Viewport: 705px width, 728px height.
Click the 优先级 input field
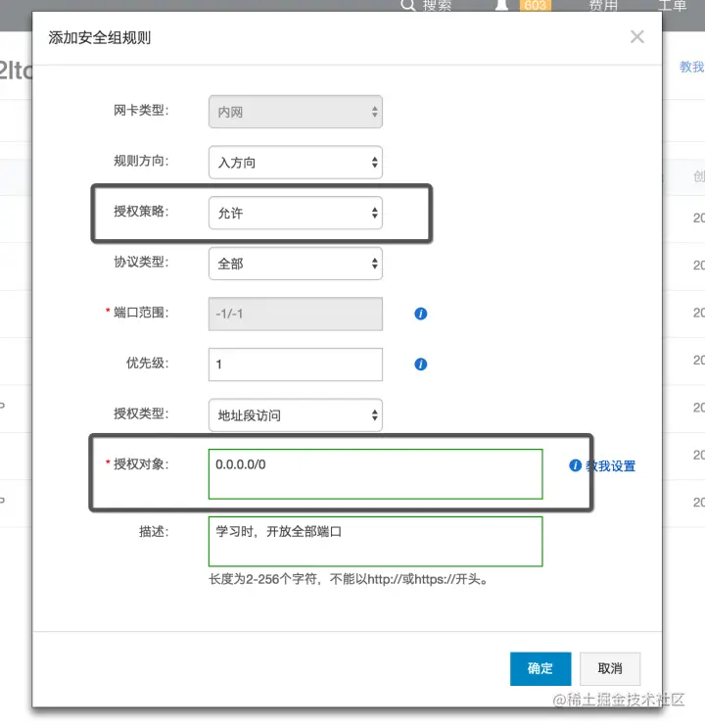coord(296,364)
